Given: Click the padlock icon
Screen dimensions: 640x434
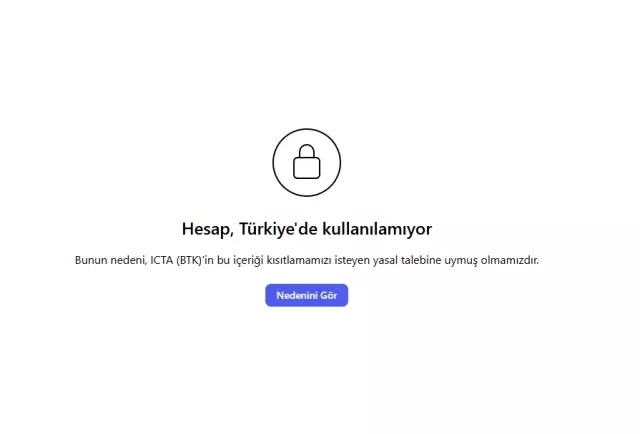Looking at the screenshot, I should (307, 162).
